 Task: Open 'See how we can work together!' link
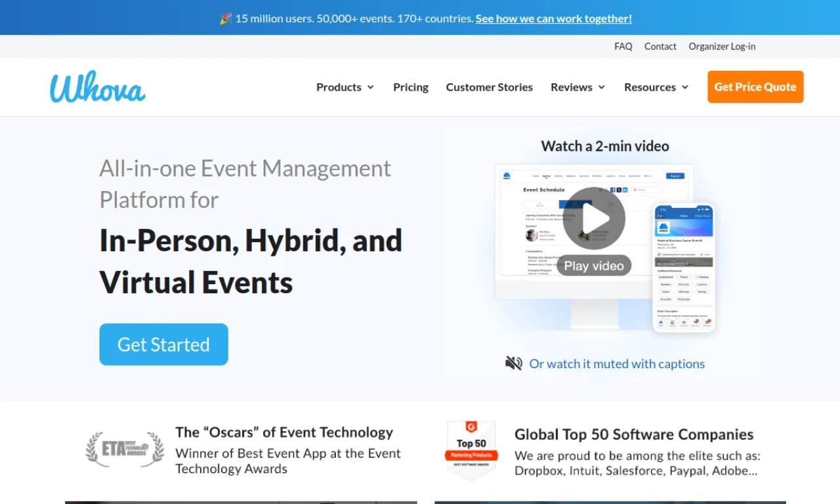coord(554,18)
